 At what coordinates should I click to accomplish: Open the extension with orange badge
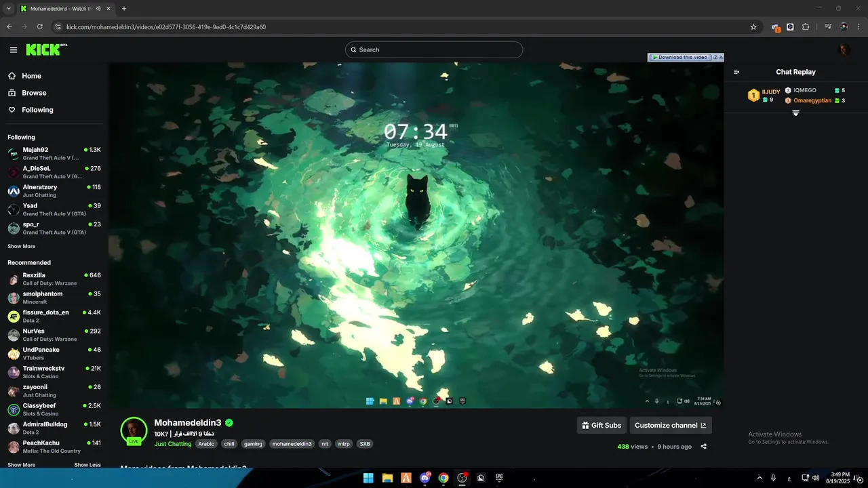[x=776, y=27]
